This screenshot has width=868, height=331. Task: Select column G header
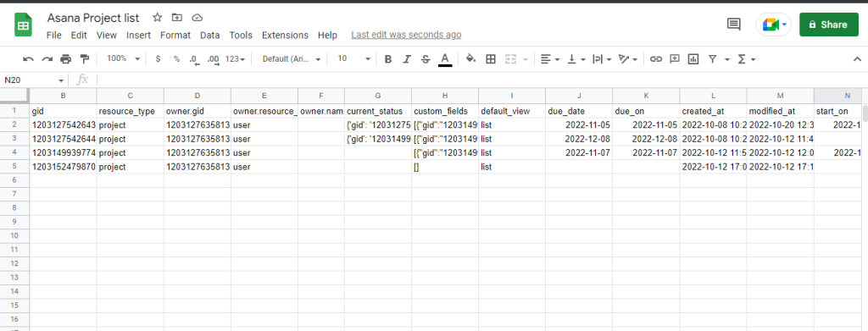coord(377,96)
